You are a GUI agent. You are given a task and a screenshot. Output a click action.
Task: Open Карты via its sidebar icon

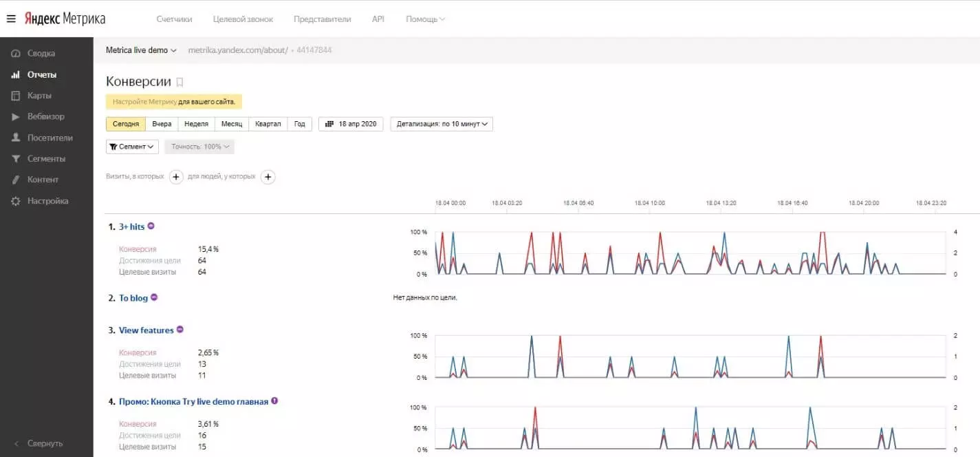click(x=15, y=96)
